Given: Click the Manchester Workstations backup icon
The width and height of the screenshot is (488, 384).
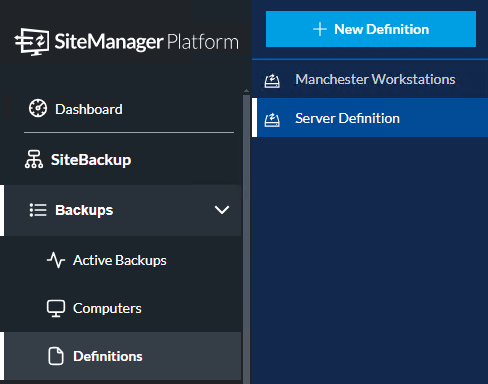Looking at the screenshot, I should point(272,80).
